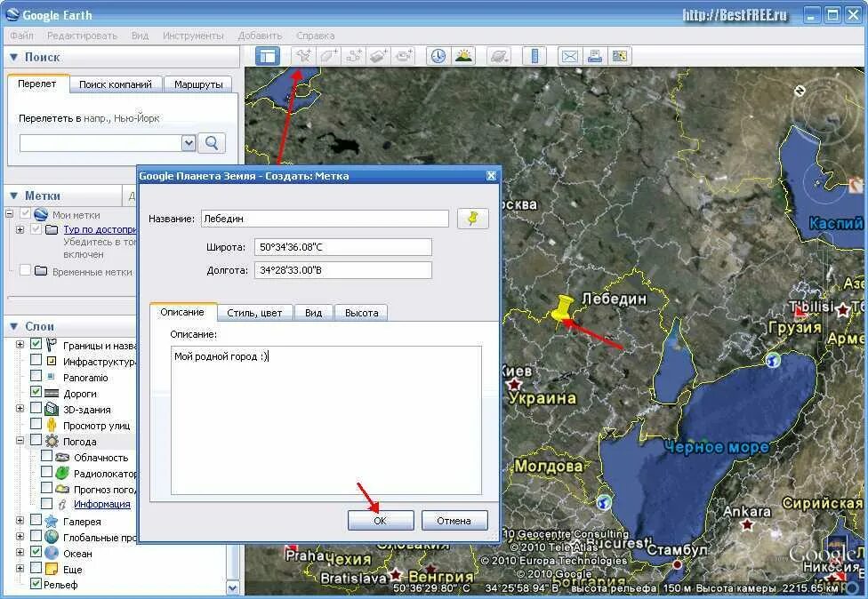Select the Add Path tool

click(x=354, y=56)
